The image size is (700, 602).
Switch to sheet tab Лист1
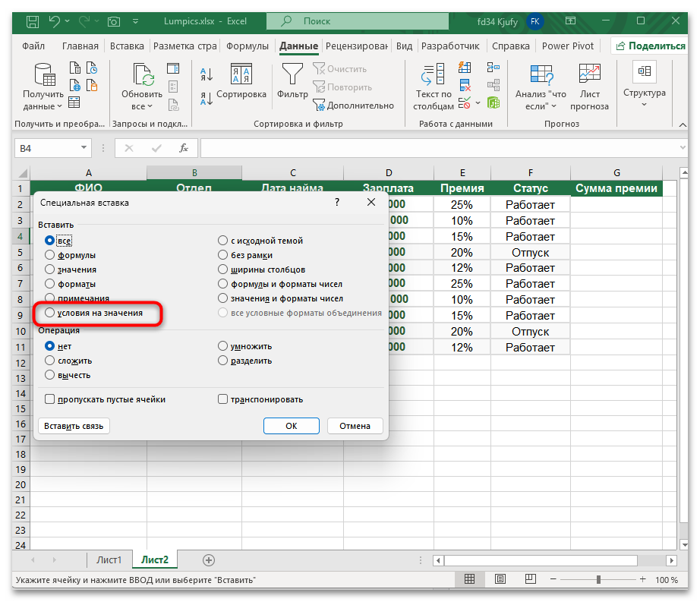coord(109,559)
